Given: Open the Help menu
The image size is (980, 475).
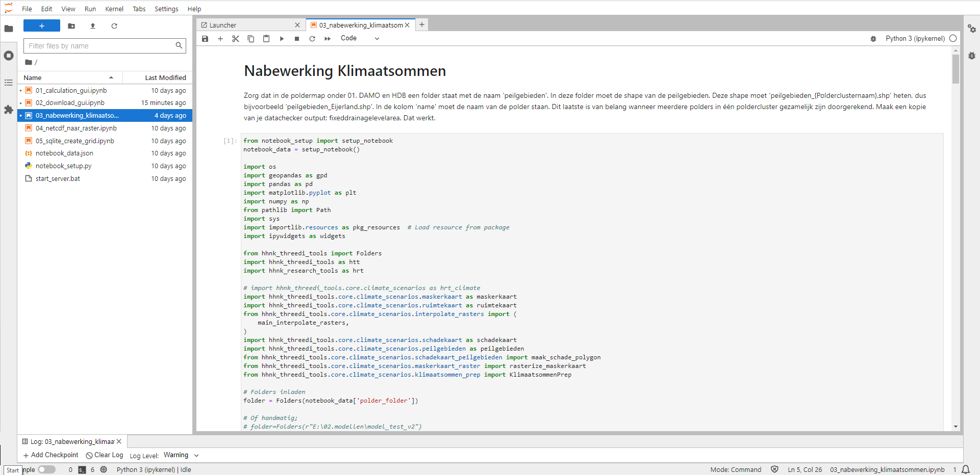Looking at the screenshot, I should coord(194,9).
